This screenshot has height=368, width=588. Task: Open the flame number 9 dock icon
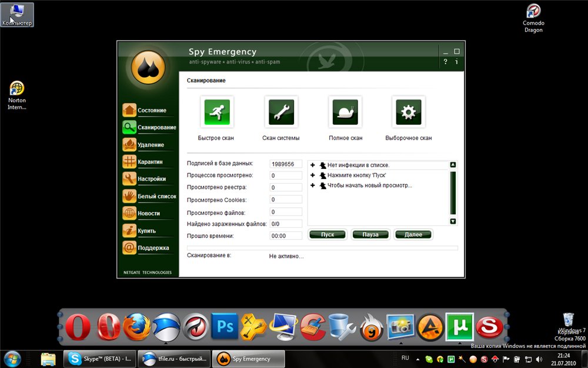click(x=371, y=327)
